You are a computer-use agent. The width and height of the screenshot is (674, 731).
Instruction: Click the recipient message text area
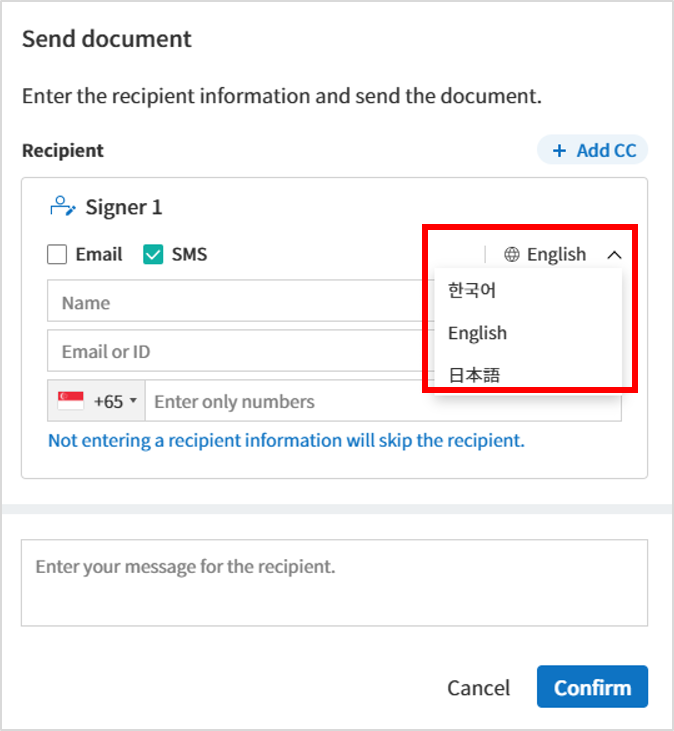click(334, 583)
